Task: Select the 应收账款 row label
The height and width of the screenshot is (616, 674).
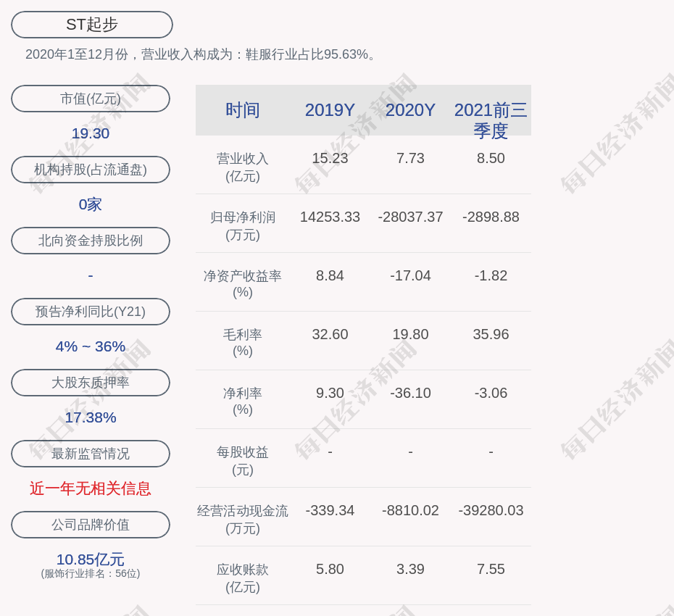Action: coord(243,578)
